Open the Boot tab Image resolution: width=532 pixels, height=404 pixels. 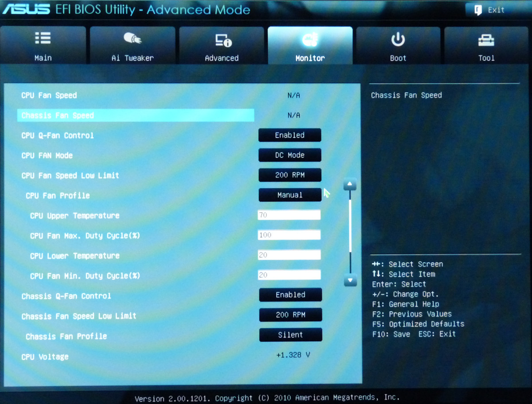pos(398,45)
